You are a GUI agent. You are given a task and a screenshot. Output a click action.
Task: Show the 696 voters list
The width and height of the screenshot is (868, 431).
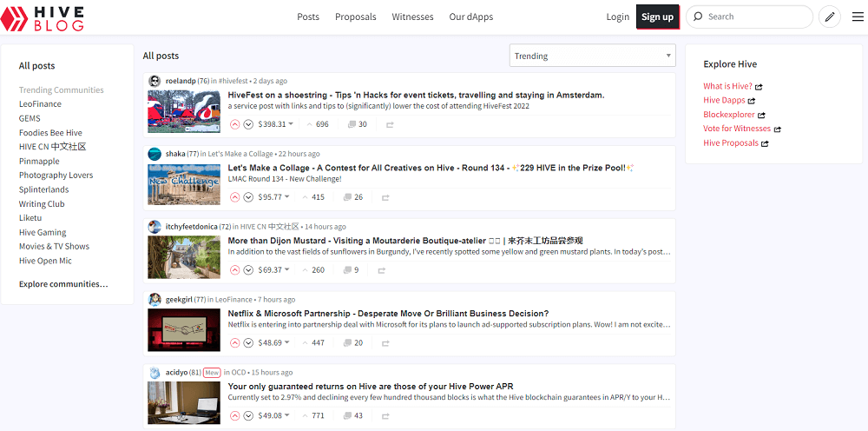pos(317,124)
